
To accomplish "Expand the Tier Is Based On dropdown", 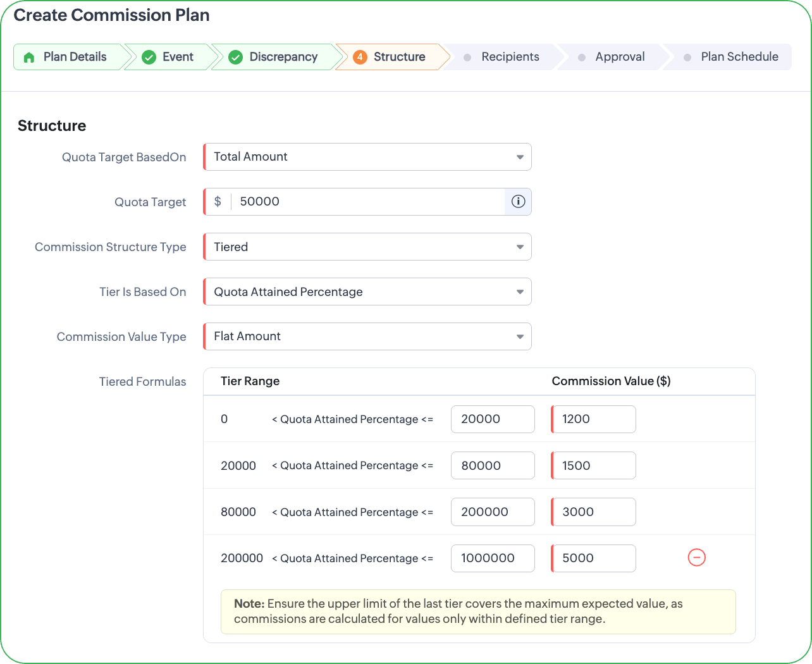I will [x=367, y=292].
